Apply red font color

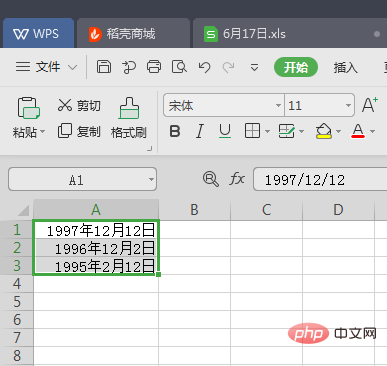(x=358, y=131)
